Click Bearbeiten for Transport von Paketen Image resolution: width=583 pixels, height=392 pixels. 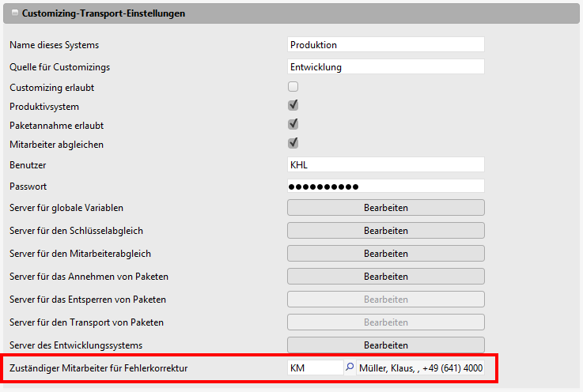[x=385, y=322]
